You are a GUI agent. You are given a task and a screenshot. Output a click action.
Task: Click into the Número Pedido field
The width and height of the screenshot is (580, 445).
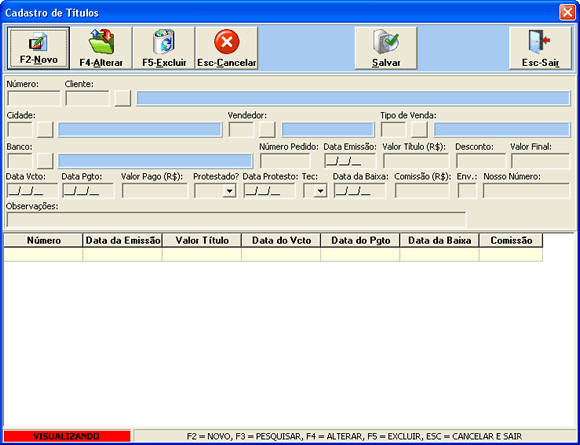click(285, 161)
